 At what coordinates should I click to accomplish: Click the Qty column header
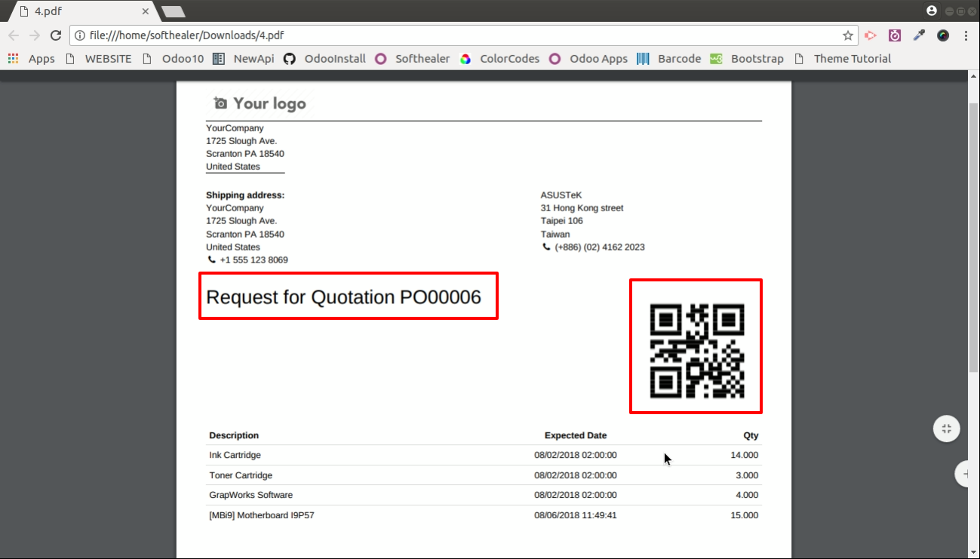[x=751, y=435]
